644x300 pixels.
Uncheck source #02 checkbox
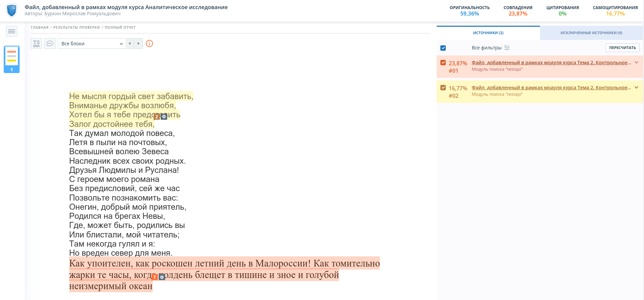[x=443, y=88]
